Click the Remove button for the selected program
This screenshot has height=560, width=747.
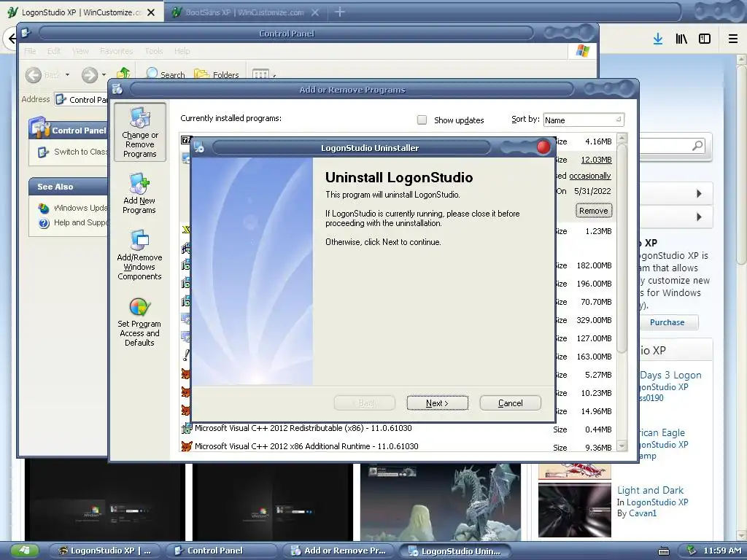tap(593, 211)
